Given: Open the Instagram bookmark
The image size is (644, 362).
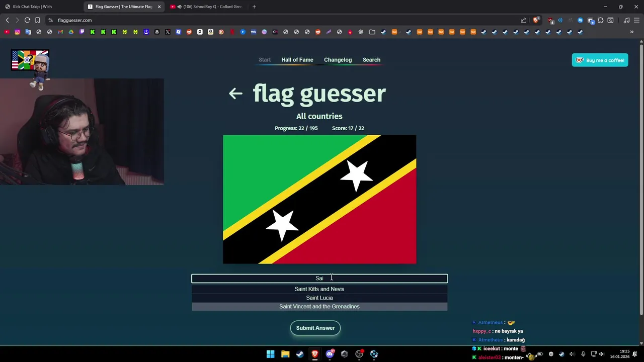Looking at the screenshot, I should [17, 32].
